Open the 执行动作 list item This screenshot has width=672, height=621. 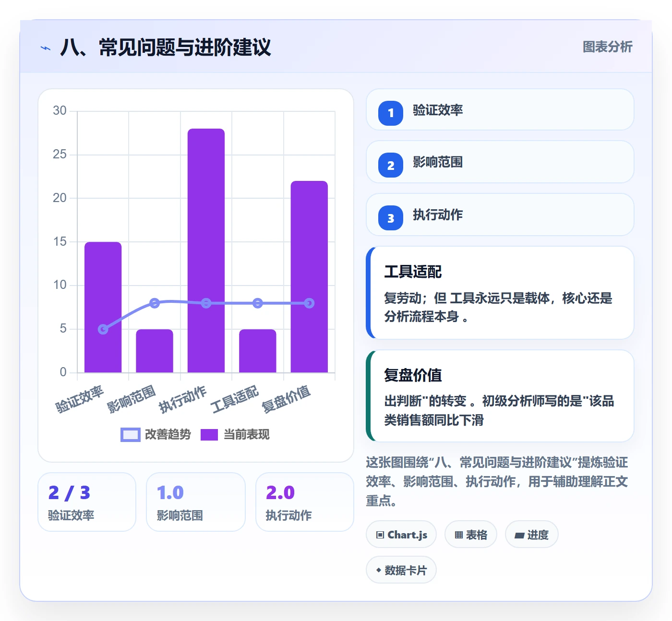click(x=500, y=215)
